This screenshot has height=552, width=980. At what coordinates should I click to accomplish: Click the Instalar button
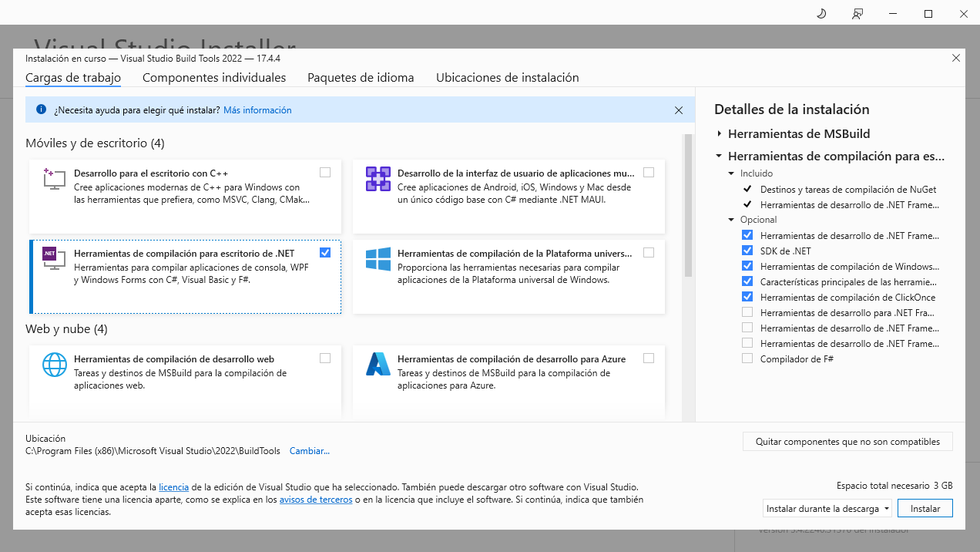[925, 509]
